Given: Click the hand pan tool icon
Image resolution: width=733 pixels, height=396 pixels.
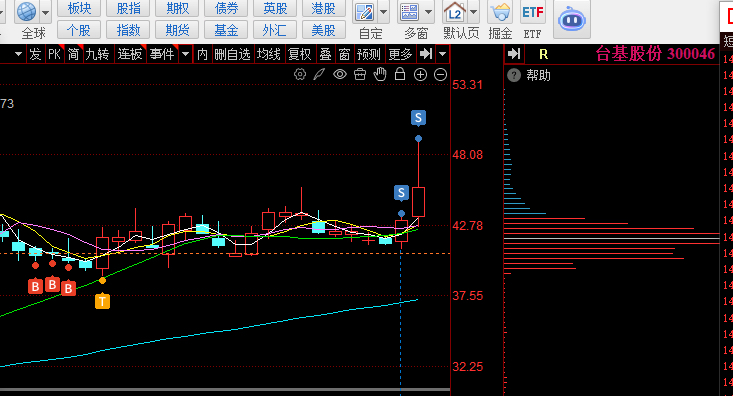Looking at the screenshot, I should pyautogui.click(x=380, y=74).
